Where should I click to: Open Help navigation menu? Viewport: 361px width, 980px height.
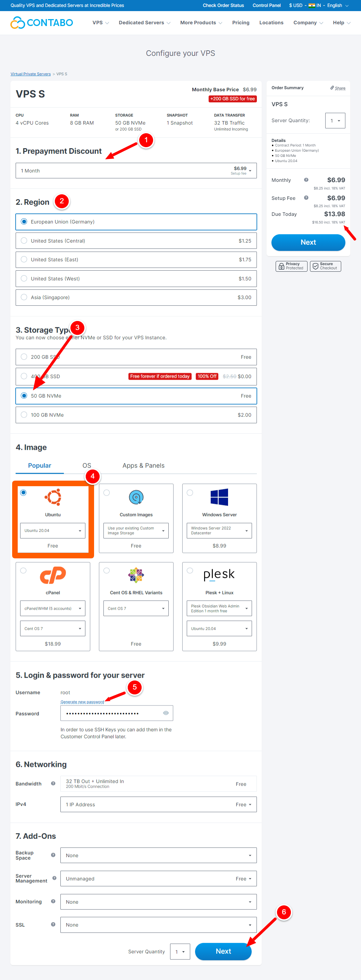[342, 23]
